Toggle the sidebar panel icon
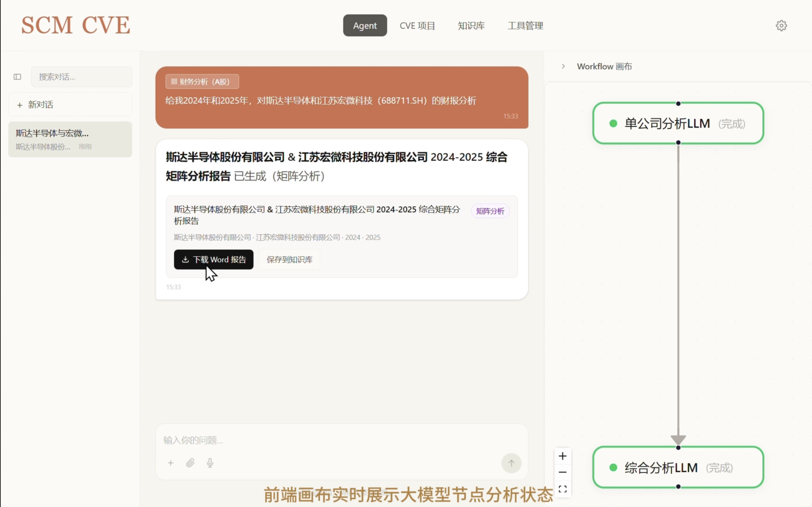This screenshot has height=507, width=812. [18, 77]
